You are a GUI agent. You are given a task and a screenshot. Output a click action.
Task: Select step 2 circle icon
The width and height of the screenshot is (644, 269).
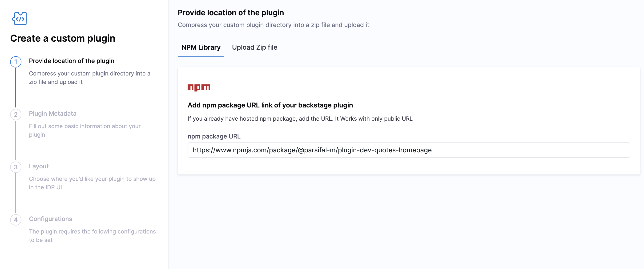click(x=16, y=114)
